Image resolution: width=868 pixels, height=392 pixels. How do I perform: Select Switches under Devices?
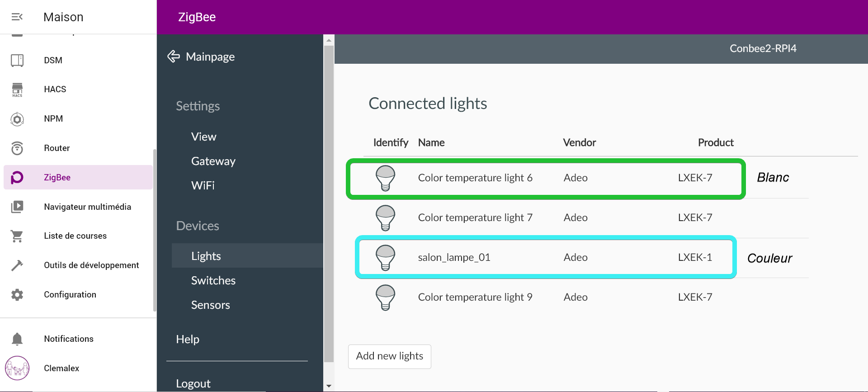(213, 280)
